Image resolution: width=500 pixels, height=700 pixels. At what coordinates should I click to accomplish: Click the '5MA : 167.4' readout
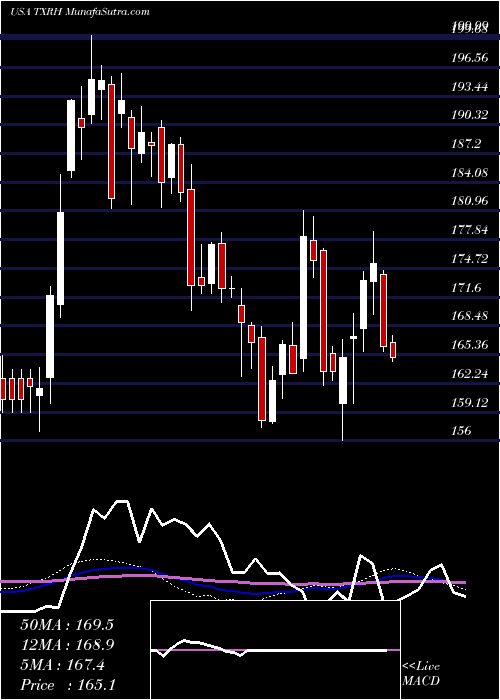click(x=62, y=665)
